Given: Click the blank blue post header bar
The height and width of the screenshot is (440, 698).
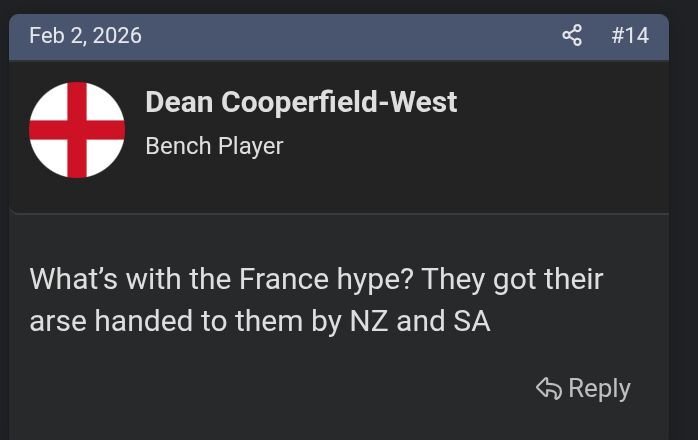Looking at the screenshot, I should tap(350, 36).
